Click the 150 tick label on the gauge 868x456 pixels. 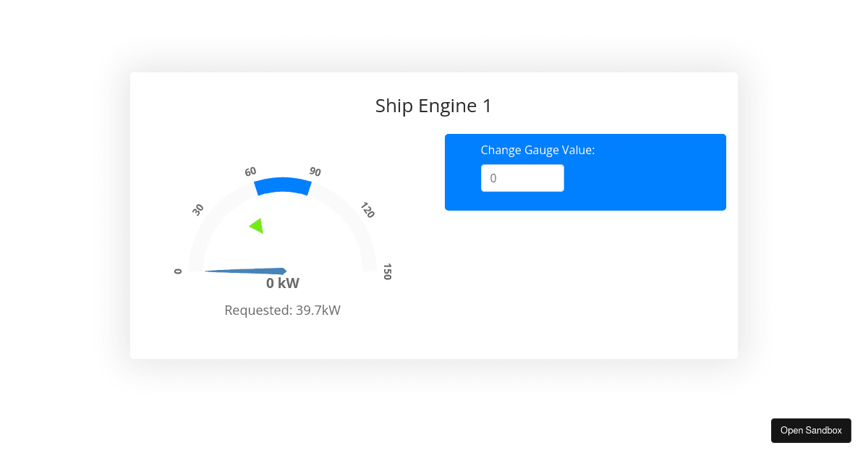click(388, 271)
